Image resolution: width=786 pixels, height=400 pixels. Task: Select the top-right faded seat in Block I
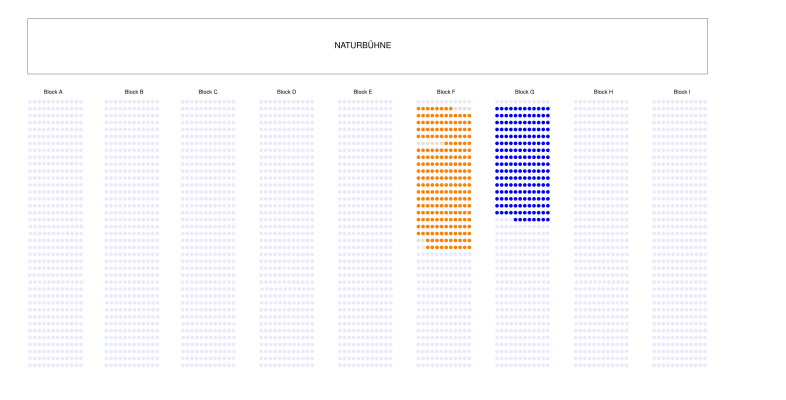tap(705, 101)
